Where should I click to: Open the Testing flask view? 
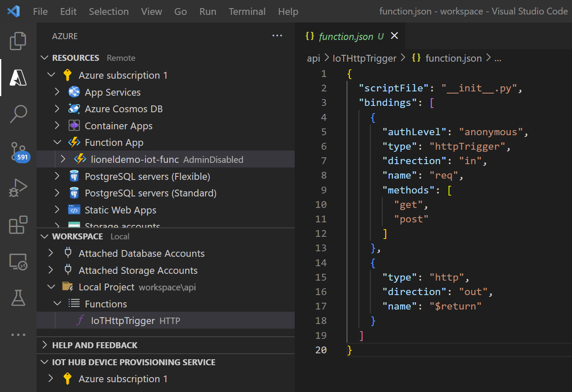pos(18,298)
